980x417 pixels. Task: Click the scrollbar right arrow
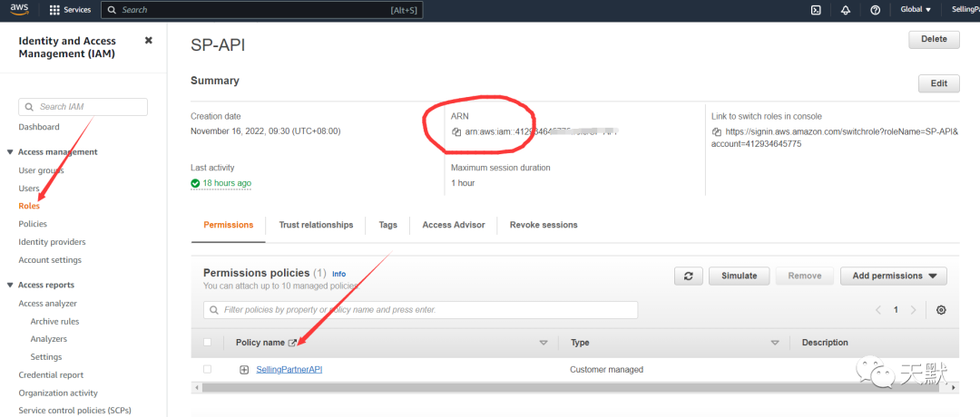pyautogui.click(x=954, y=388)
